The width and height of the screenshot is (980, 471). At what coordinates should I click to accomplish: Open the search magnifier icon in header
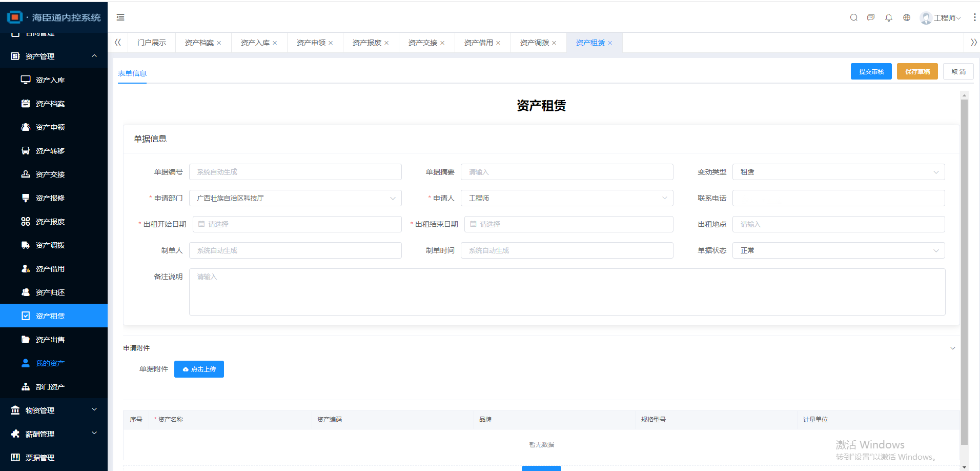(x=853, y=17)
